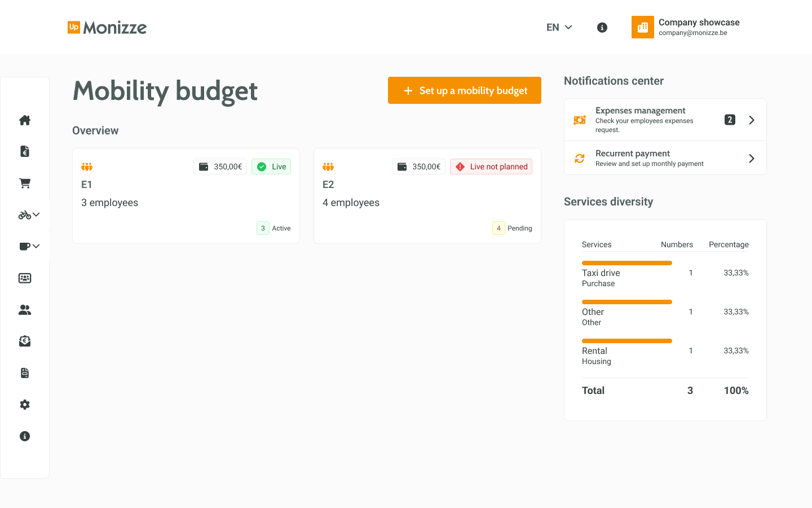Click the Set up a mobility budget button
The height and width of the screenshot is (508, 812).
[464, 90]
